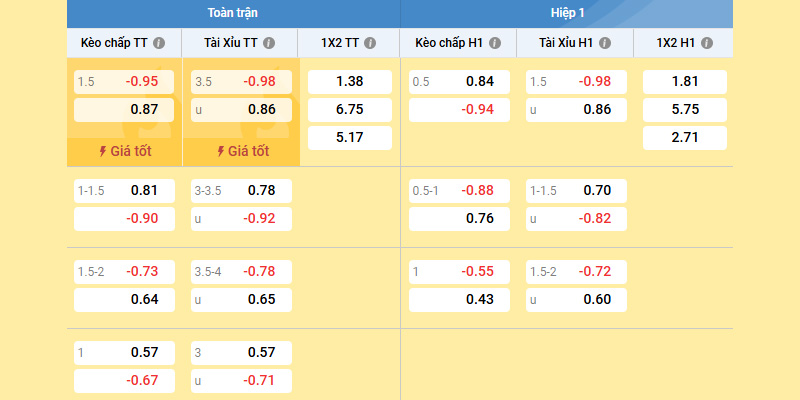This screenshot has width=800, height=400.
Task: Open info icon next to Kèo chấp H1
Action: [x=495, y=43]
